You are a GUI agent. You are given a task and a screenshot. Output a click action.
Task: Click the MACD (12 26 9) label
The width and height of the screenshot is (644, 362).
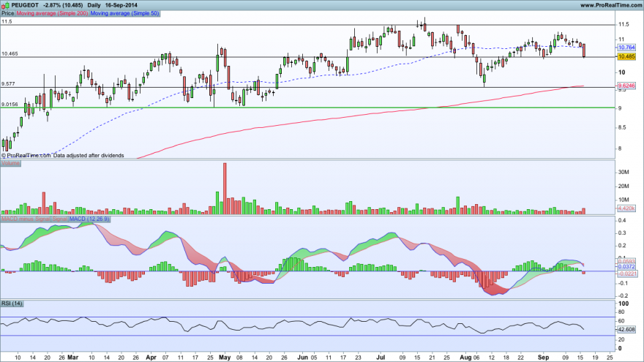click(x=89, y=219)
